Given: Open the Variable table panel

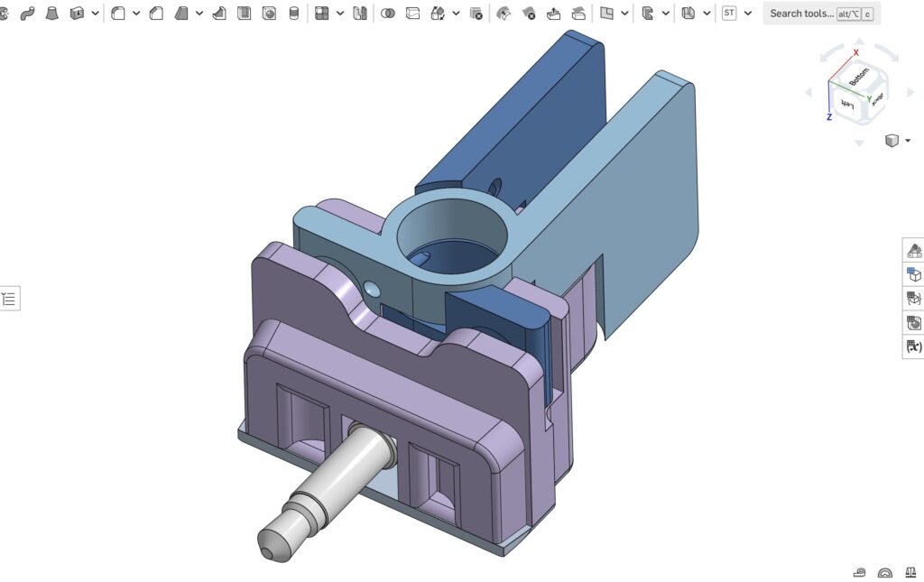Looking at the screenshot, I should point(913,346).
